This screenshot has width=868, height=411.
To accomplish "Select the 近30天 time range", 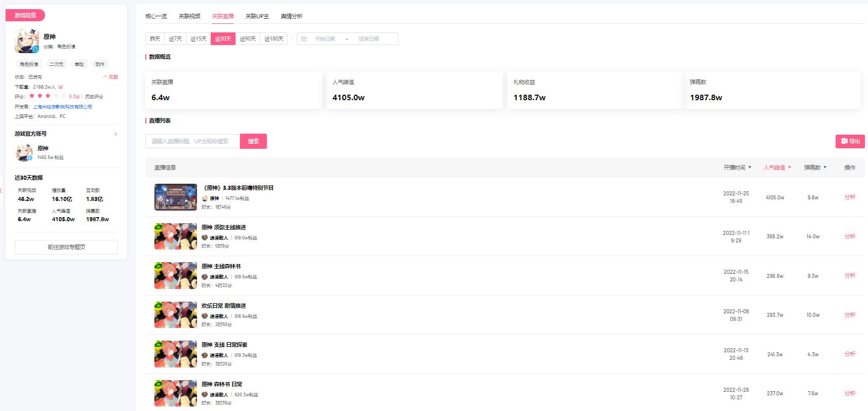I will pyautogui.click(x=223, y=39).
